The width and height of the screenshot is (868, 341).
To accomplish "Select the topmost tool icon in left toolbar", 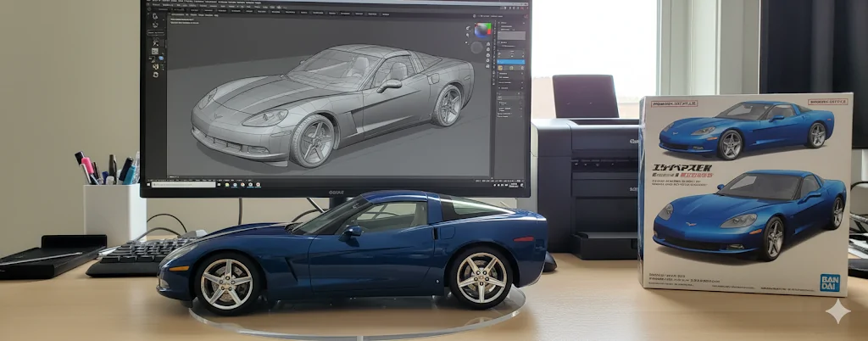I will pos(155,16).
